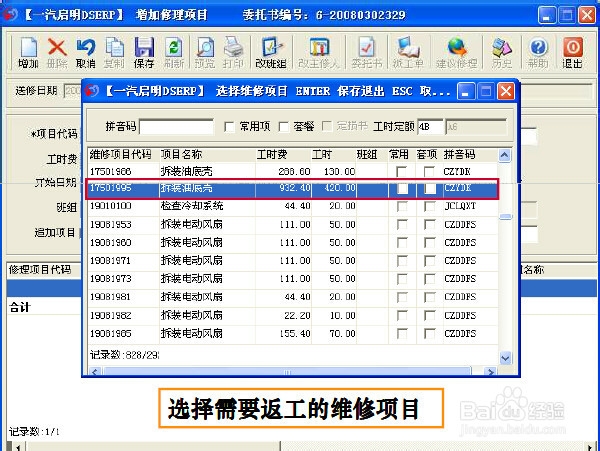Viewport: 600px width, 451px height.
Task: Click the 帮助 (Help) question mark icon
Action: (x=538, y=52)
